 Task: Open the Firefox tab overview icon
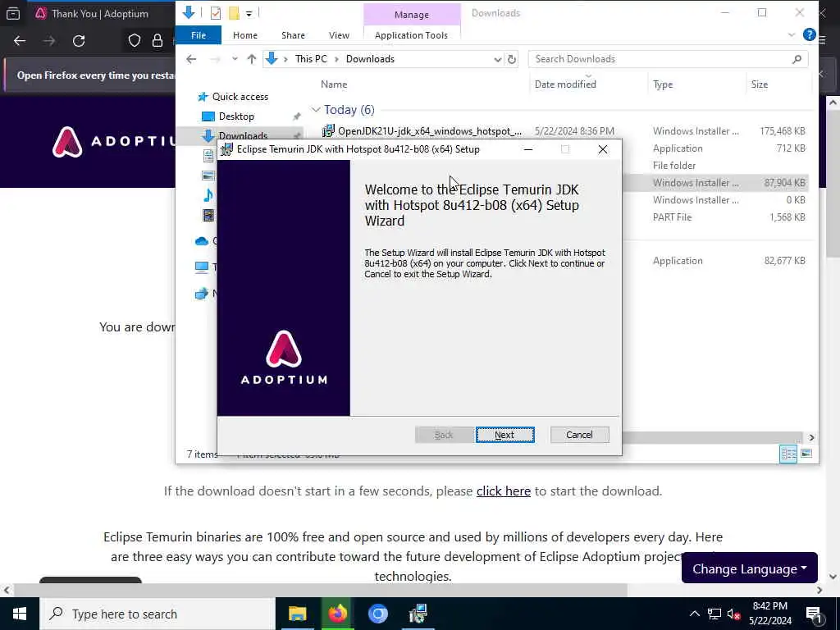tap(13, 14)
